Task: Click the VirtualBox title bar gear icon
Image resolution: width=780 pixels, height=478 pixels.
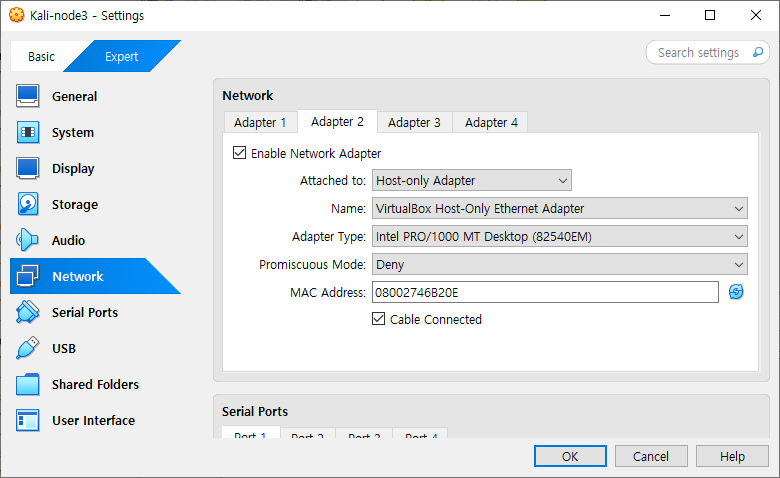Action: (16, 15)
